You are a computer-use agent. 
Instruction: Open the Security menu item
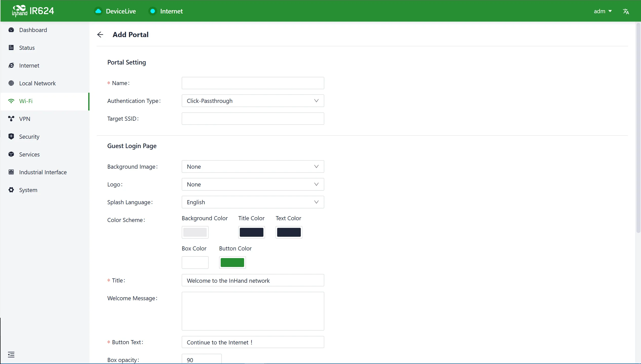click(45, 137)
